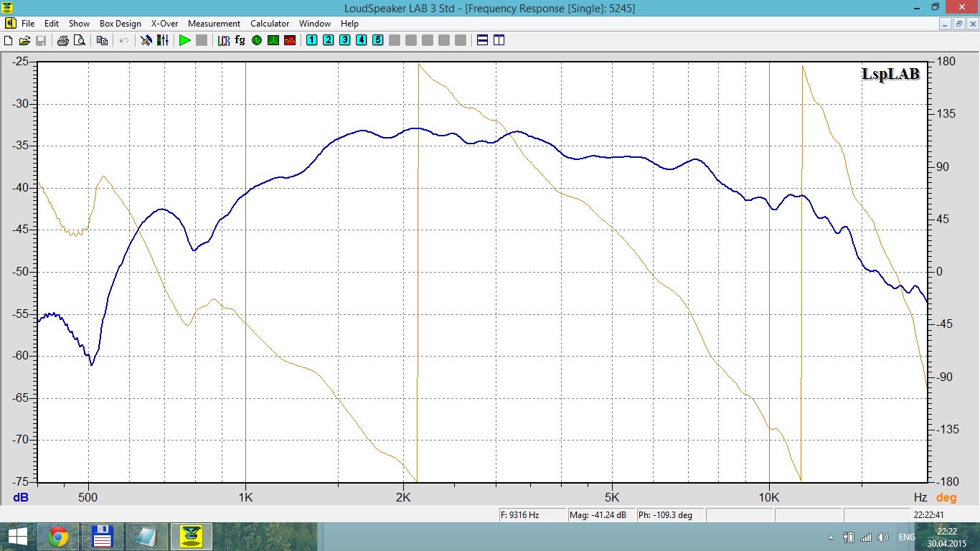The width and height of the screenshot is (980, 551).
Task: Open the 'fg' function generator tool
Action: [240, 40]
